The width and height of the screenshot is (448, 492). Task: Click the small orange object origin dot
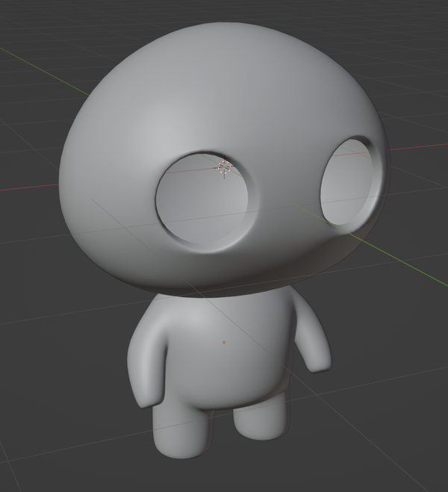click(224, 343)
